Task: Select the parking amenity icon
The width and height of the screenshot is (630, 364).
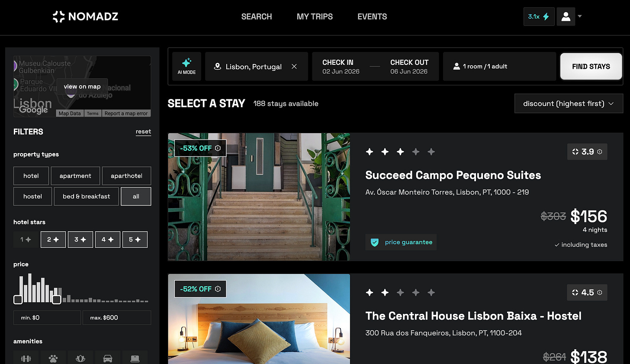Action: pos(108,358)
